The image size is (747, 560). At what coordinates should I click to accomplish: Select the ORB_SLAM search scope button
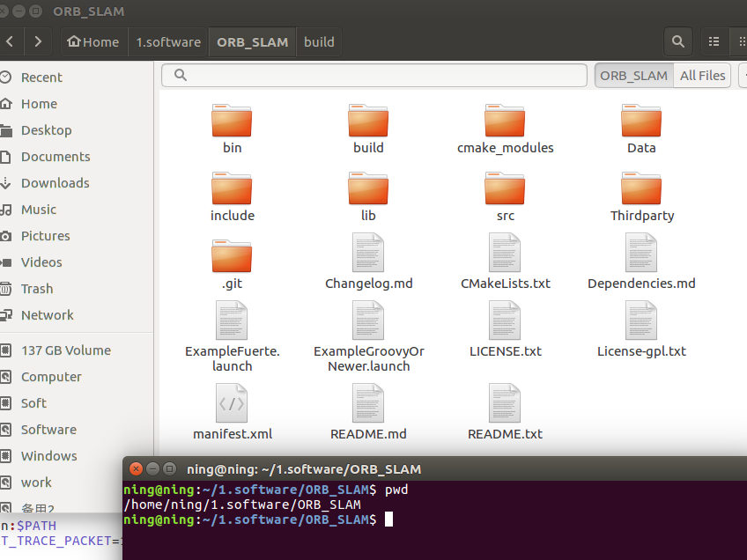[633, 75]
